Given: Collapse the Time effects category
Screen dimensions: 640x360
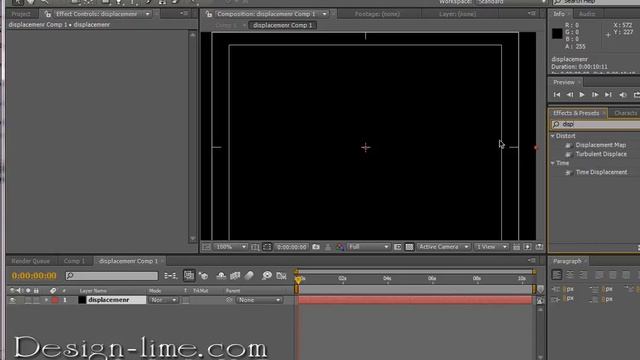Looking at the screenshot, I should coord(553,163).
